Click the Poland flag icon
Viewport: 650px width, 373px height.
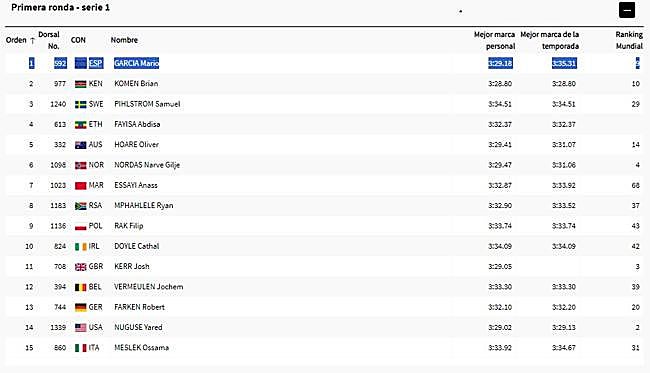[80, 226]
